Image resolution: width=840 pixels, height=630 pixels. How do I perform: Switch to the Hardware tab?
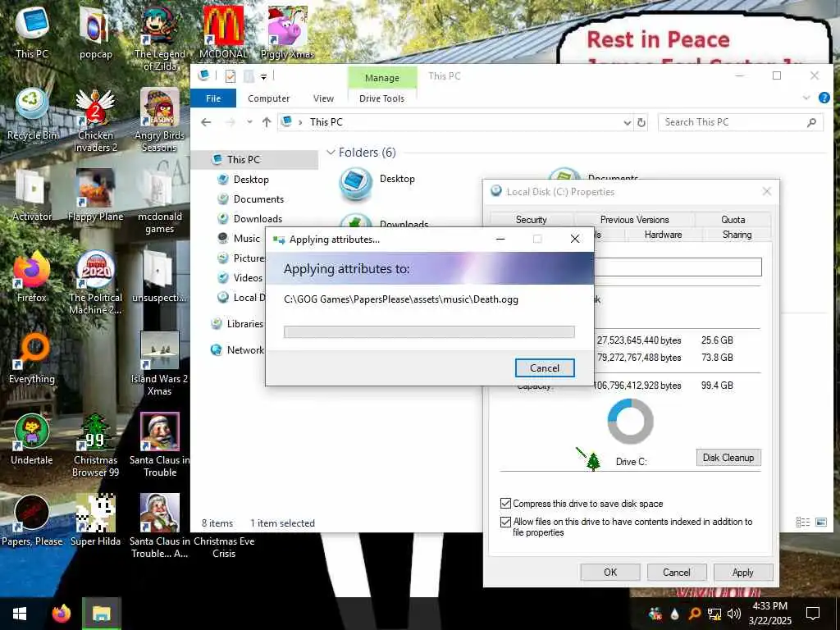pyautogui.click(x=663, y=235)
